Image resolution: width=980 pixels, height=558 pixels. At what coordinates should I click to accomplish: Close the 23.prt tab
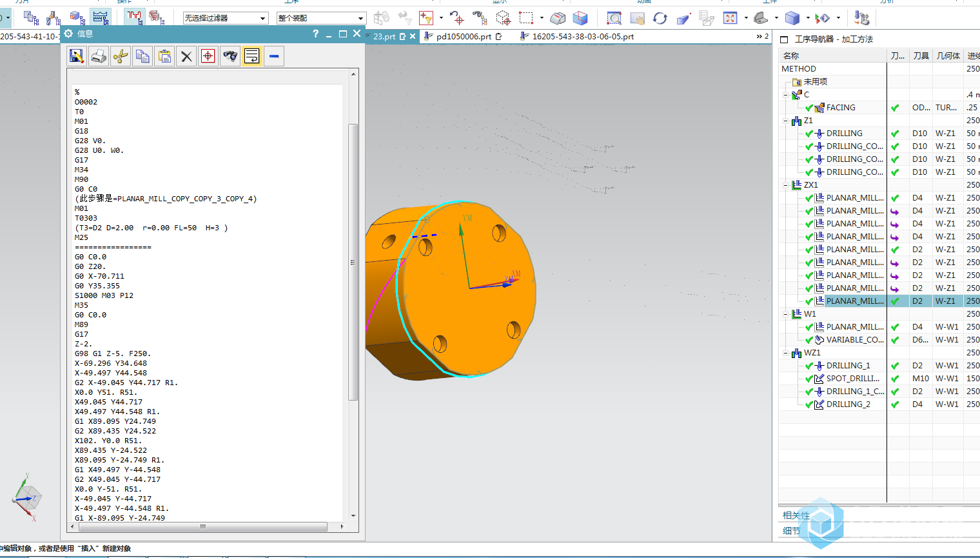pos(413,37)
